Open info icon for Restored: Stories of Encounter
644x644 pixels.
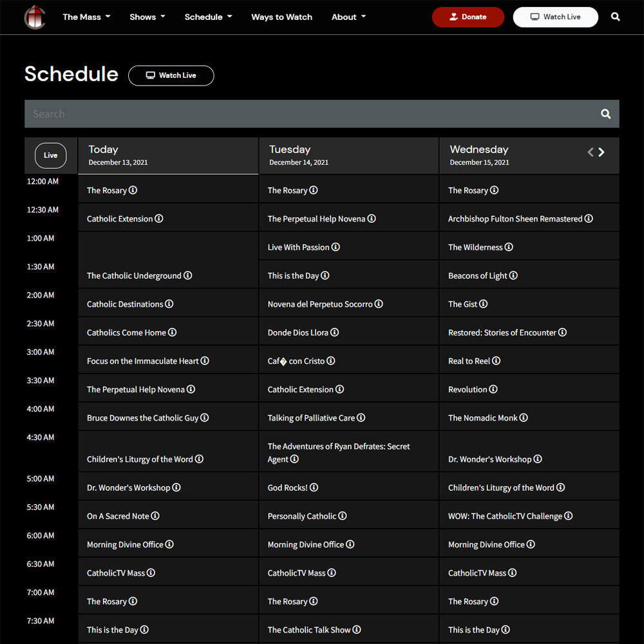563,332
